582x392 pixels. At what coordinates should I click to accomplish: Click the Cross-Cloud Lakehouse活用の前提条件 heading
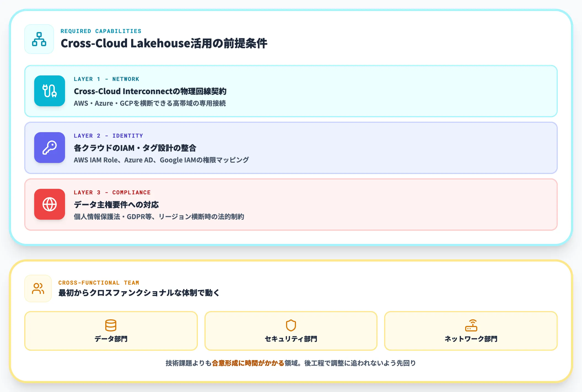164,43
